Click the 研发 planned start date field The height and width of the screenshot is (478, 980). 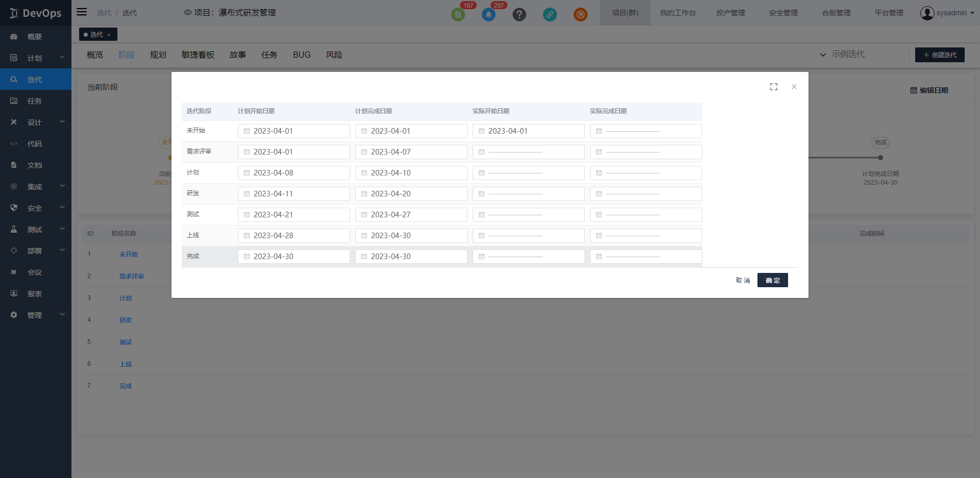pos(293,194)
